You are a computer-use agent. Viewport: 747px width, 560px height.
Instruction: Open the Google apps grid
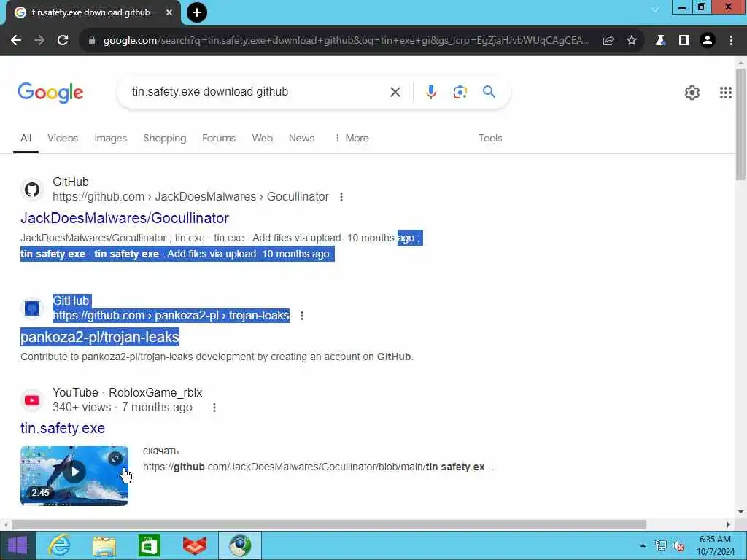tap(726, 93)
